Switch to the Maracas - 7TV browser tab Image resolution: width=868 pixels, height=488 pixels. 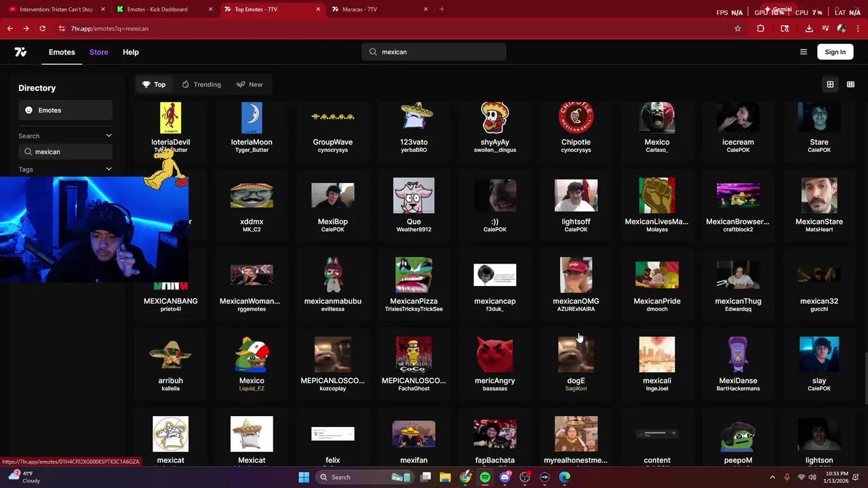380,9
